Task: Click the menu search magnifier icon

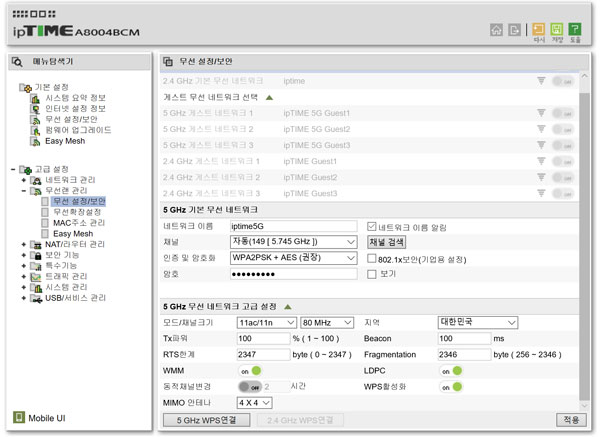Action: [17, 62]
